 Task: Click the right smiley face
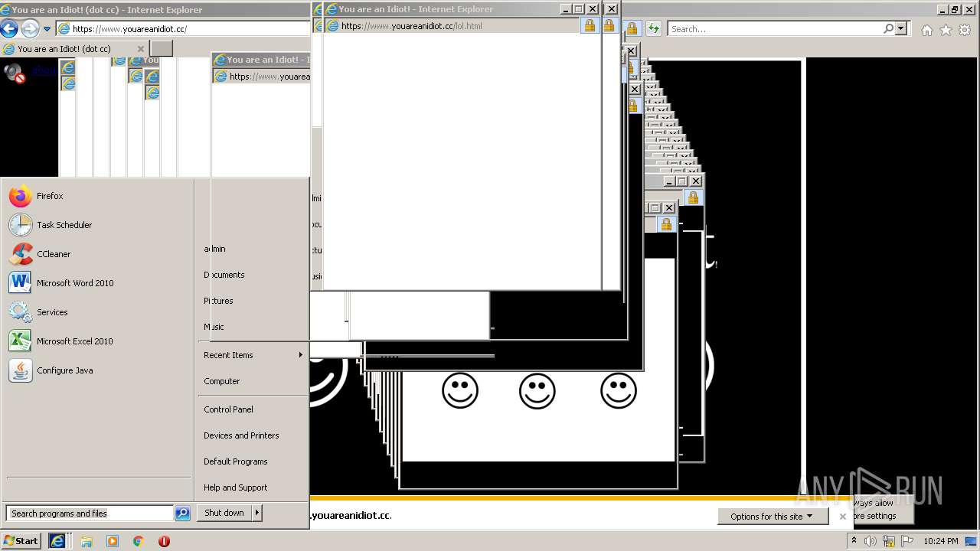pyautogui.click(x=619, y=390)
